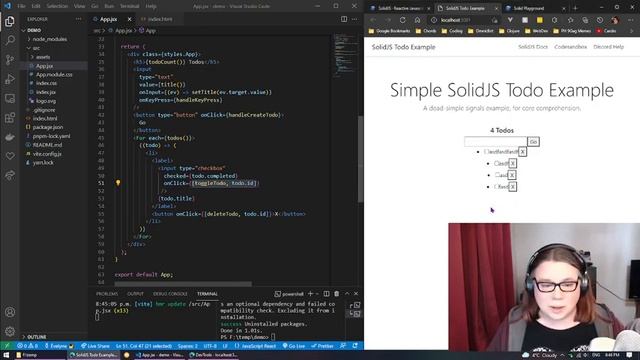Open the Terminal menu in VS Code

click(129, 6)
